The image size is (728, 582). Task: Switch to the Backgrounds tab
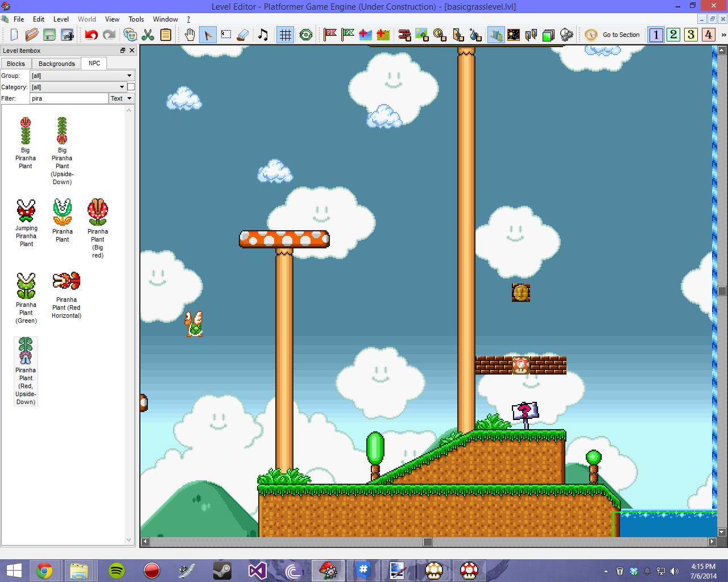[x=57, y=64]
